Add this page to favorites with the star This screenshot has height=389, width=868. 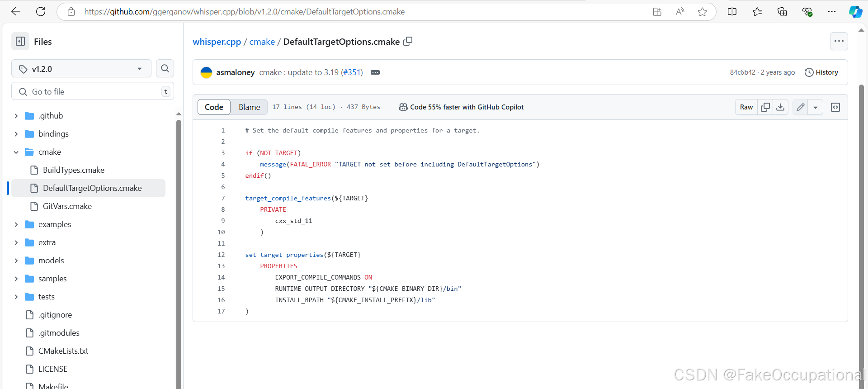coord(702,12)
